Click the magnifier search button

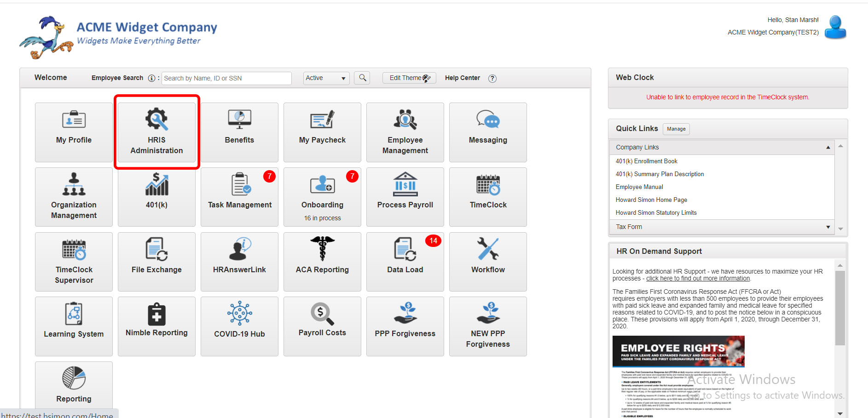[x=363, y=78]
